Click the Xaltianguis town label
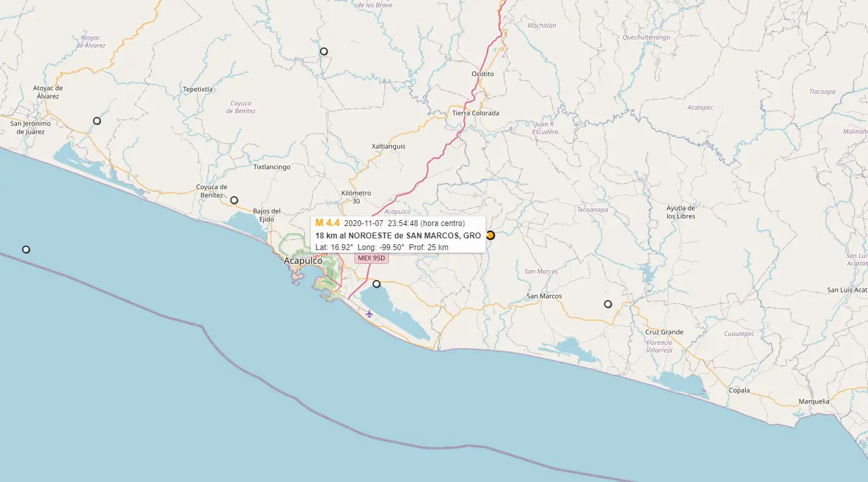The height and width of the screenshot is (482, 868). point(388,146)
